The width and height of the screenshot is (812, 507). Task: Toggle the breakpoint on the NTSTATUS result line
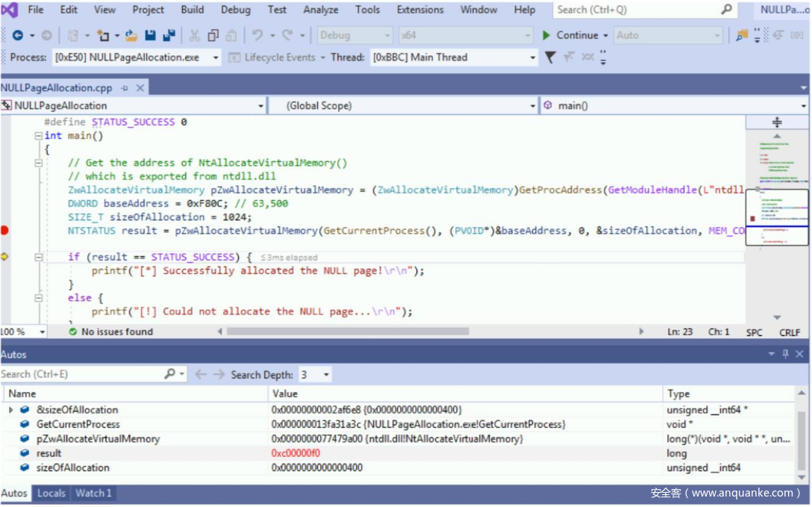(4, 230)
